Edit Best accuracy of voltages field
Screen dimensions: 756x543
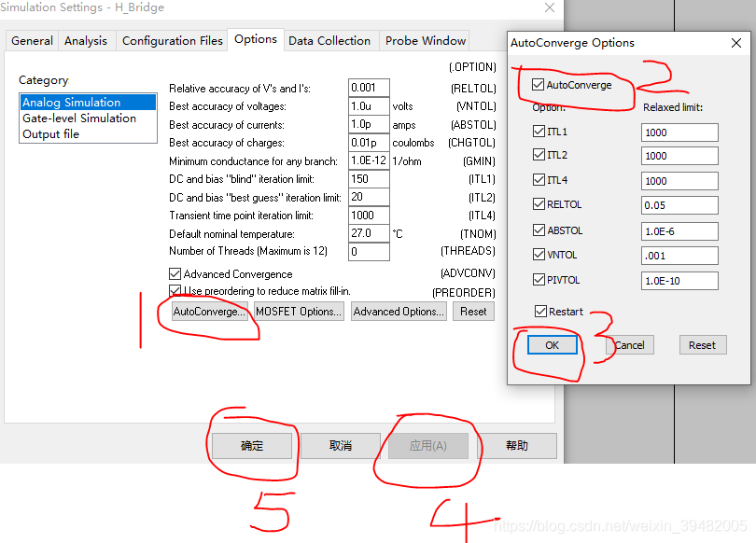click(369, 106)
